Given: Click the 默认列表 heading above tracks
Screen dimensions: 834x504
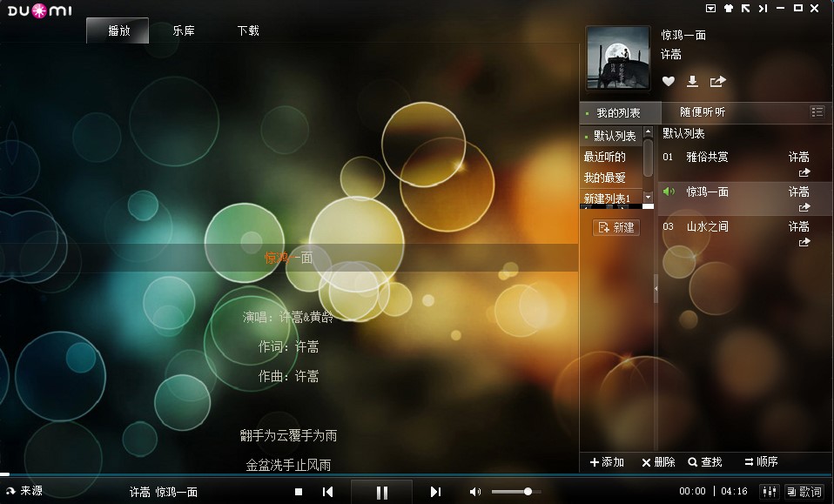Looking at the screenshot, I should (683, 133).
